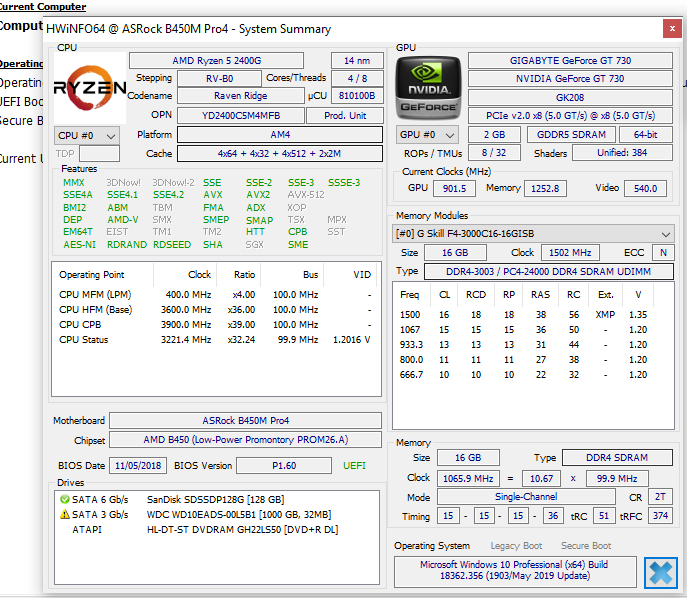Click the 8 / 32 ROPs/TMUs value
The image size is (687, 598).
(494, 152)
